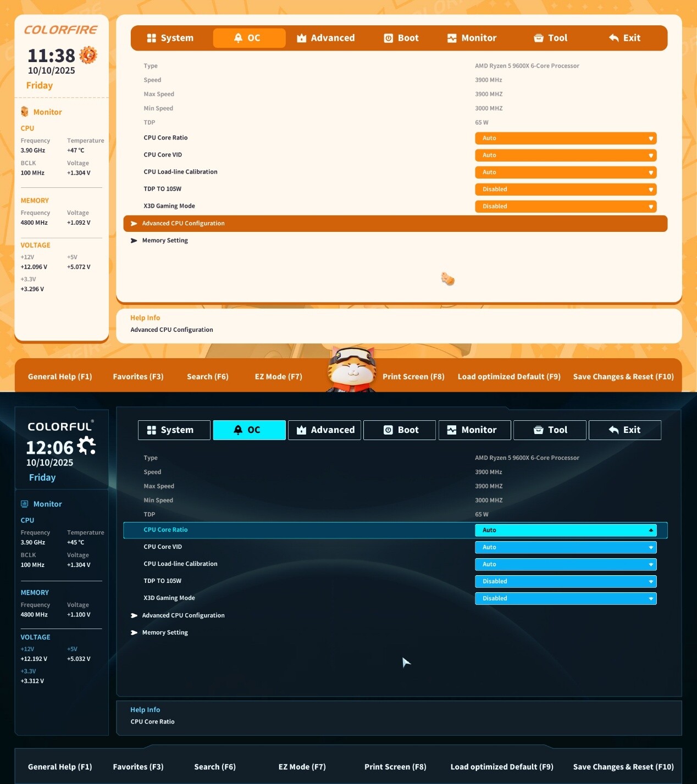Click +3.3V reading +3.312 V

click(x=32, y=681)
